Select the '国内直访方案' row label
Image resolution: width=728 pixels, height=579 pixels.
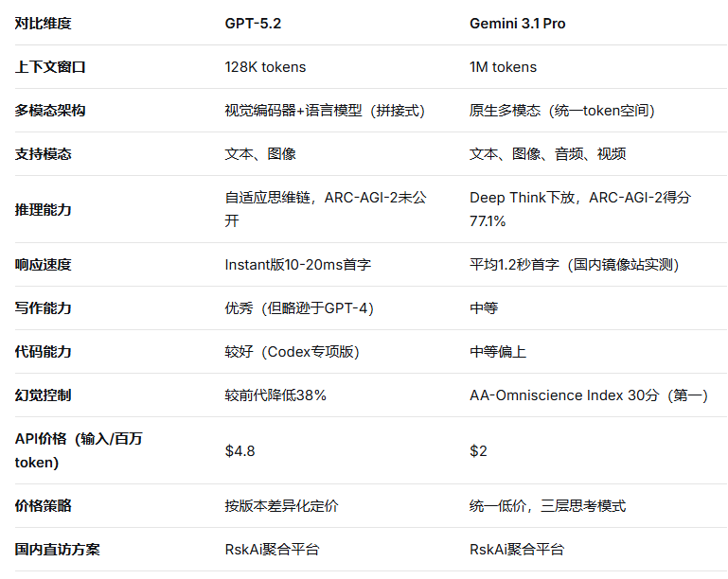point(58,550)
